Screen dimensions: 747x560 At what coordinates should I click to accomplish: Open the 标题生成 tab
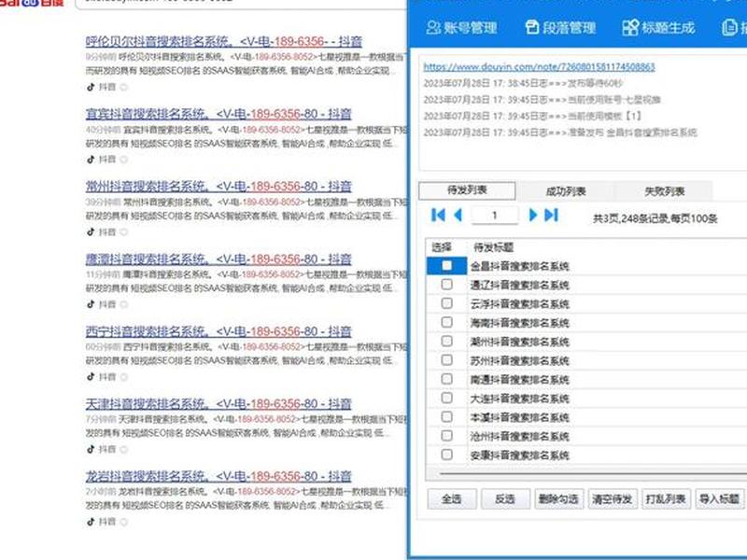[659, 28]
